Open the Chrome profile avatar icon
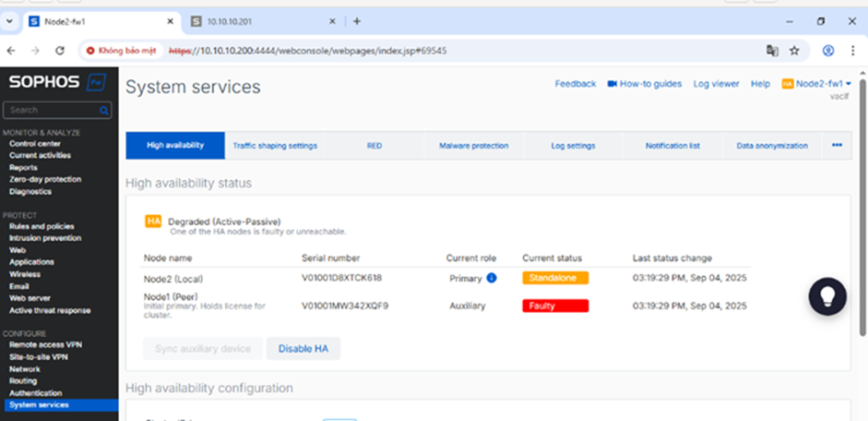 pyautogui.click(x=828, y=51)
